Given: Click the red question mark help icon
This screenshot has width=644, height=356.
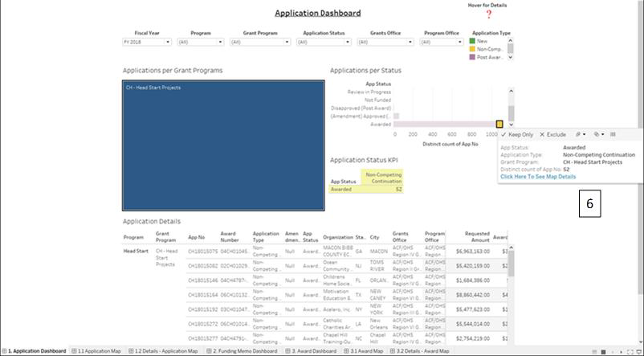Looking at the screenshot, I should pos(487,14).
